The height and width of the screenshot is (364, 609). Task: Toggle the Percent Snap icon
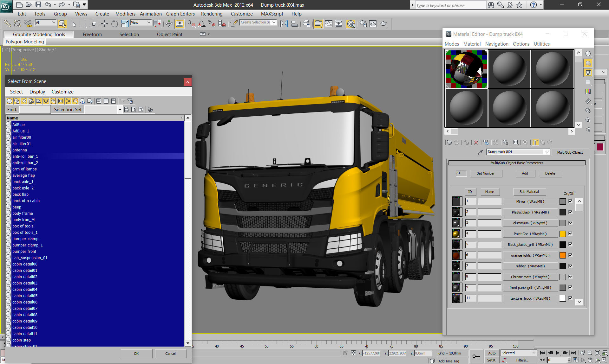click(x=212, y=23)
